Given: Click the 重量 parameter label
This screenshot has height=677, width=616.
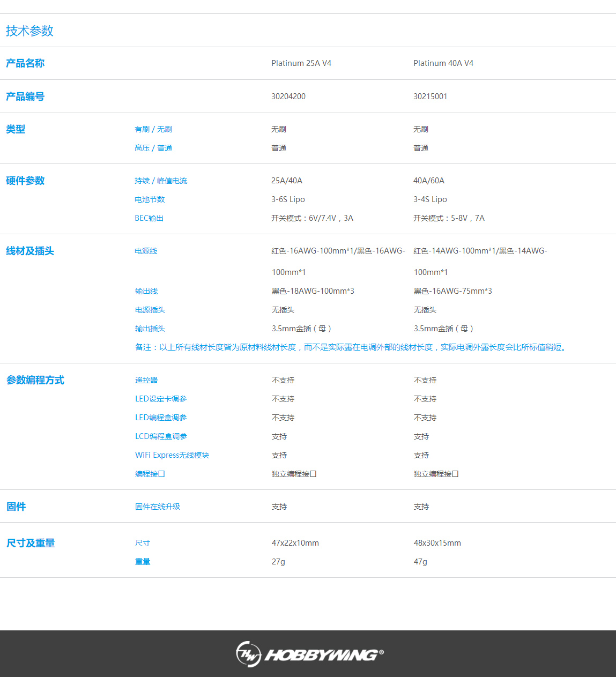Looking at the screenshot, I should [143, 562].
